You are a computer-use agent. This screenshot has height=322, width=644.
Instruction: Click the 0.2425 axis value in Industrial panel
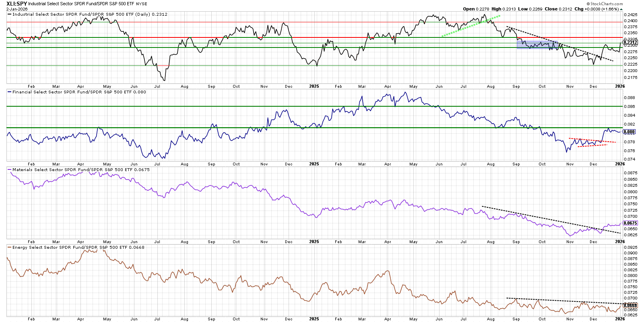(x=631, y=14)
